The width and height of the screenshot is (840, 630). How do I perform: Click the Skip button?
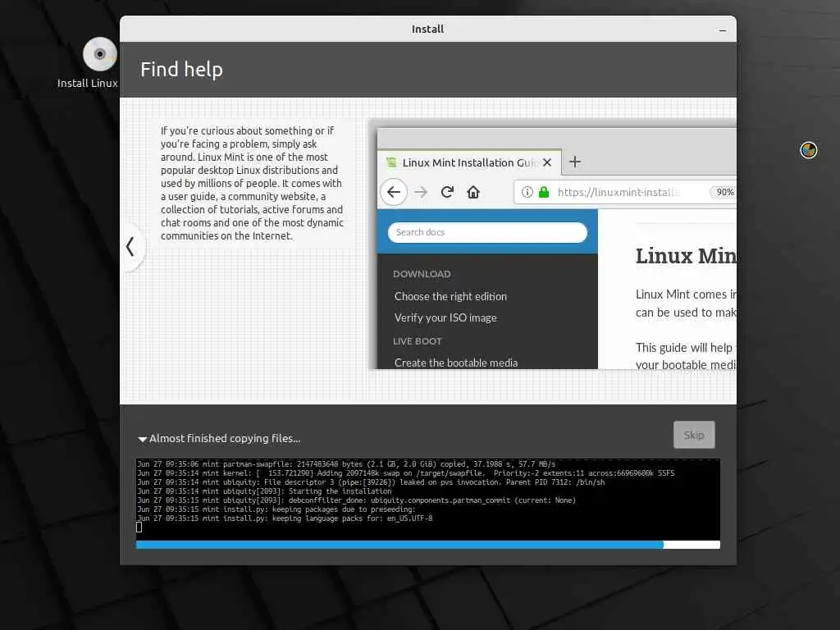(x=694, y=435)
